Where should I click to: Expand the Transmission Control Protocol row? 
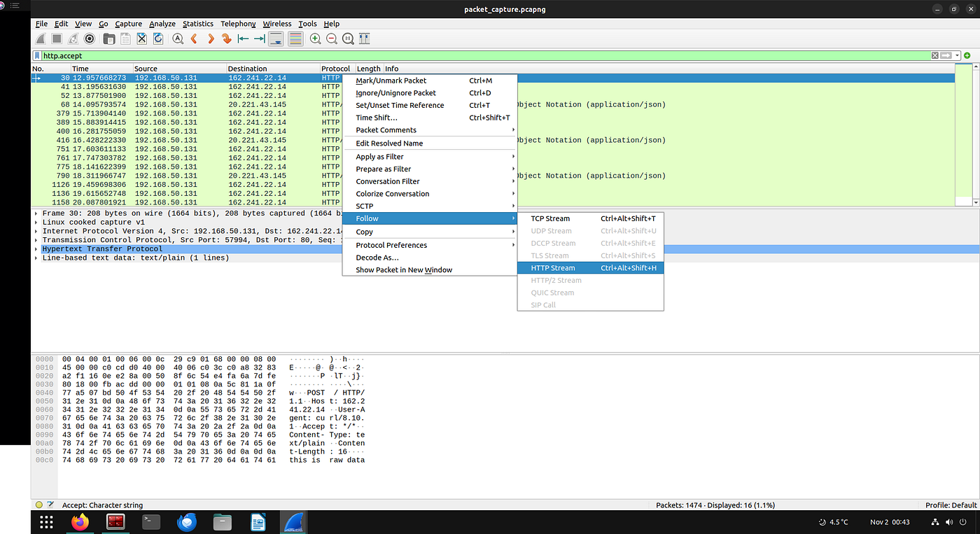36,240
